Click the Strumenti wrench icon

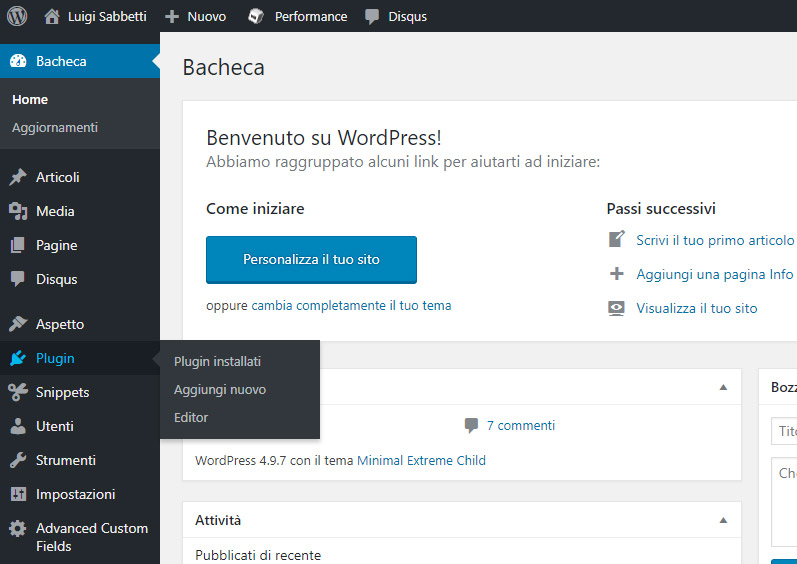18,460
